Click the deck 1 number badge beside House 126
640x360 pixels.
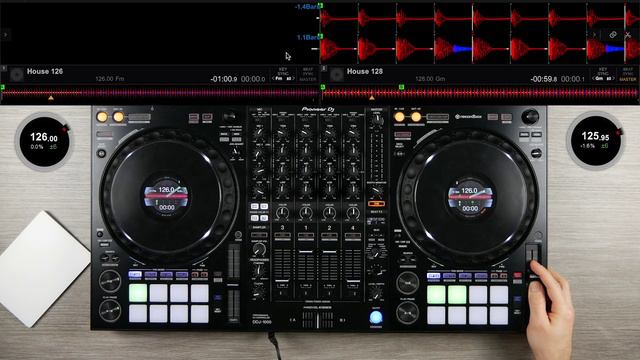pos(4,68)
